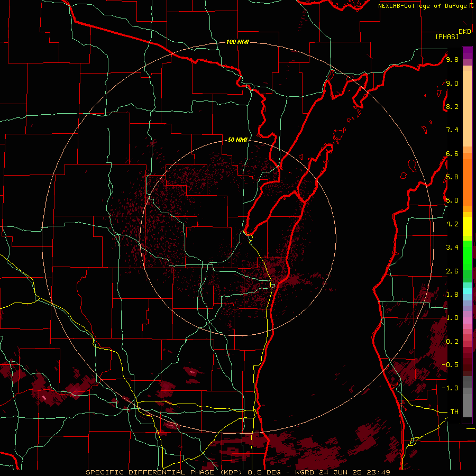Pick the peach color band in legend
Image resolution: width=476 pixels, height=476 pixels.
tap(467, 109)
